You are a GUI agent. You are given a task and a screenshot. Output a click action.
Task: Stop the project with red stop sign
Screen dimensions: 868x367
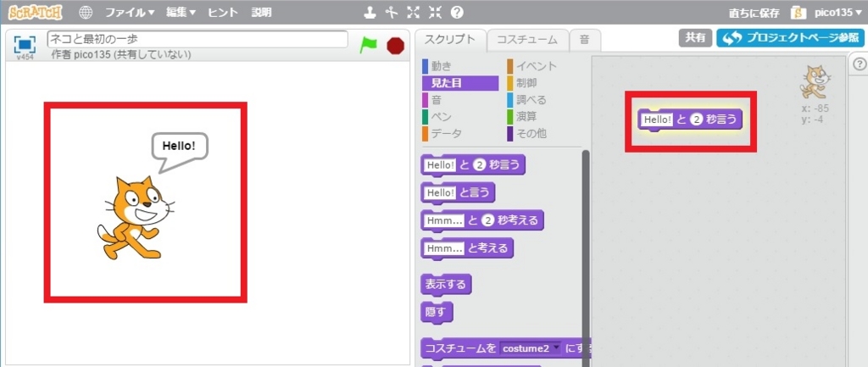(396, 46)
